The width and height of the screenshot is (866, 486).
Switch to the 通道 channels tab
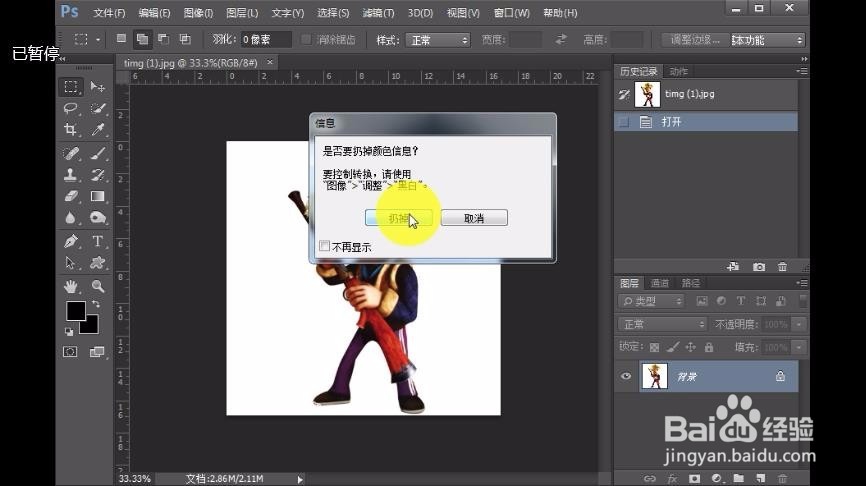659,283
